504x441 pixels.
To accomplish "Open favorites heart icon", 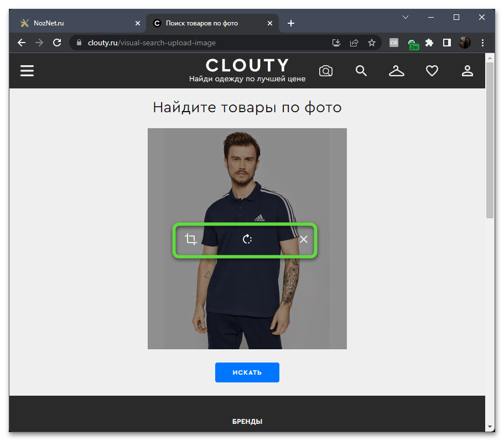I will [x=432, y=71].
